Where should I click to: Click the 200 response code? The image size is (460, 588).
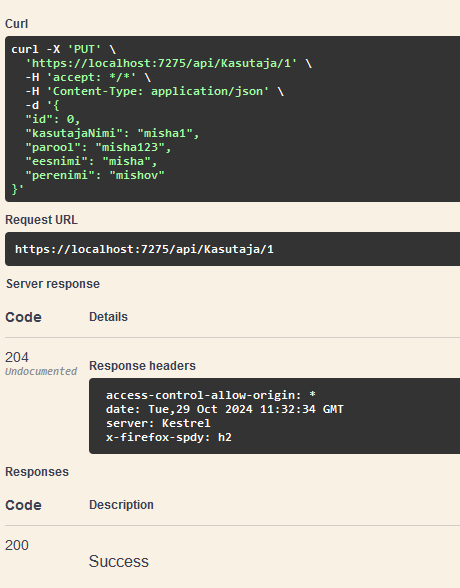17,545
